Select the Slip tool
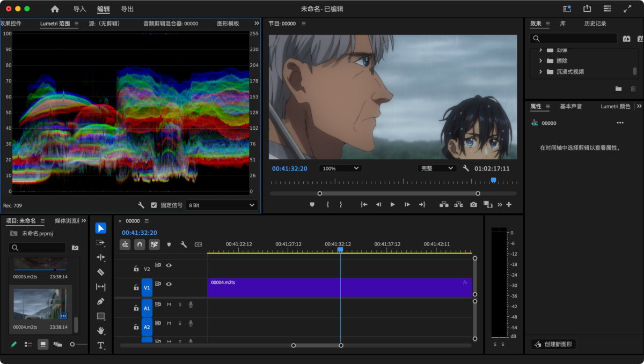 coord(100,287)
